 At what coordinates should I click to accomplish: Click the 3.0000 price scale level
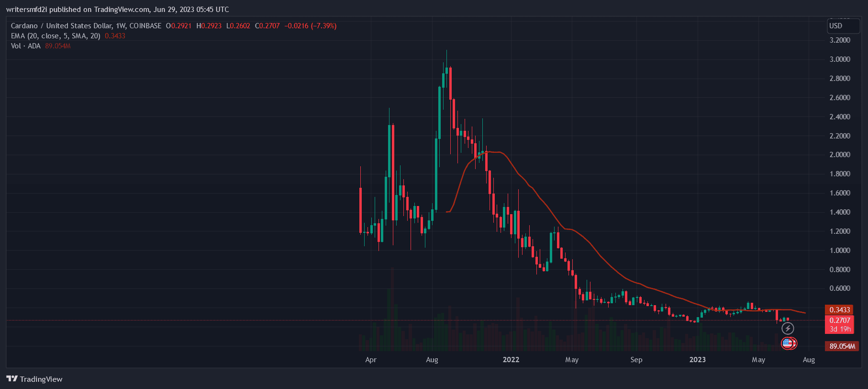coord(839,59)
